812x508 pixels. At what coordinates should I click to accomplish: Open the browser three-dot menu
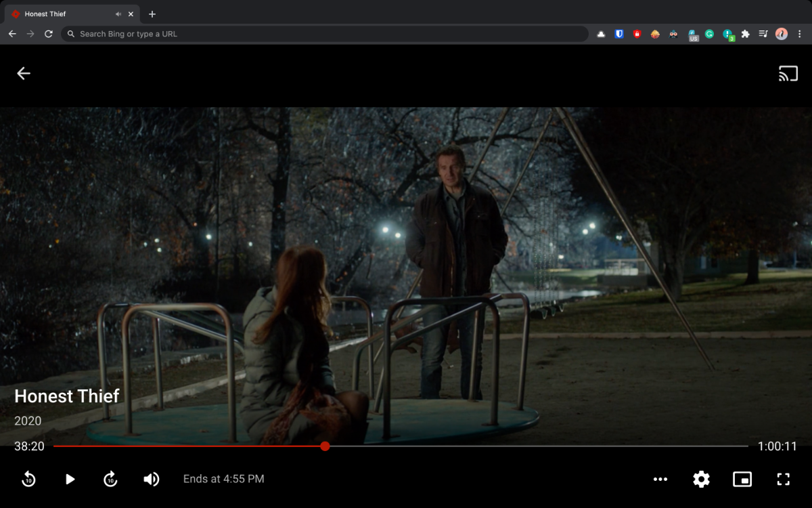click(800, 34)
